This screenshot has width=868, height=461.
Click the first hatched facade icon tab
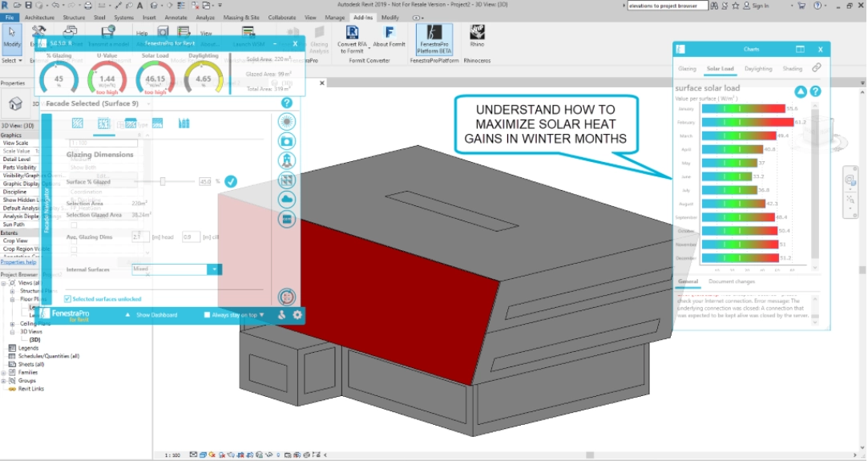(x=78, y=123)
